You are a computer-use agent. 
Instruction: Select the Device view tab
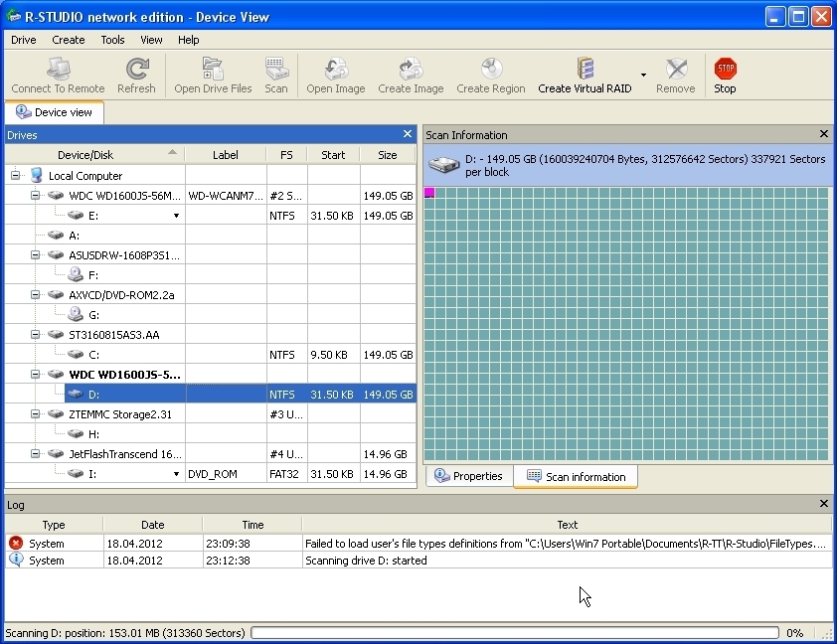tap(54, 112)
